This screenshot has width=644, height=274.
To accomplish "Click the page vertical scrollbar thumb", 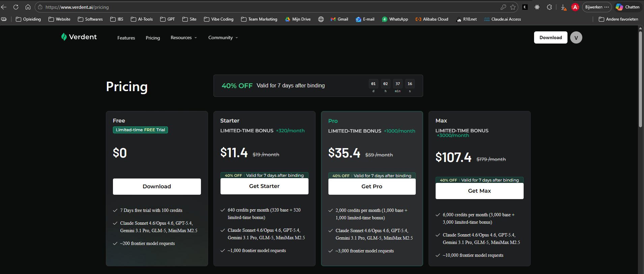I will (640, 79).
